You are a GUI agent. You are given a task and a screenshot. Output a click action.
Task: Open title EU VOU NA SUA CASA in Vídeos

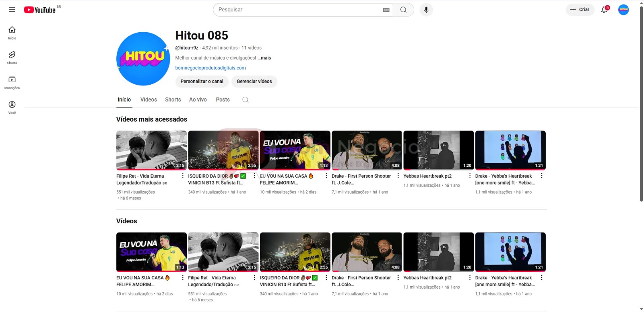pos(143,281)
